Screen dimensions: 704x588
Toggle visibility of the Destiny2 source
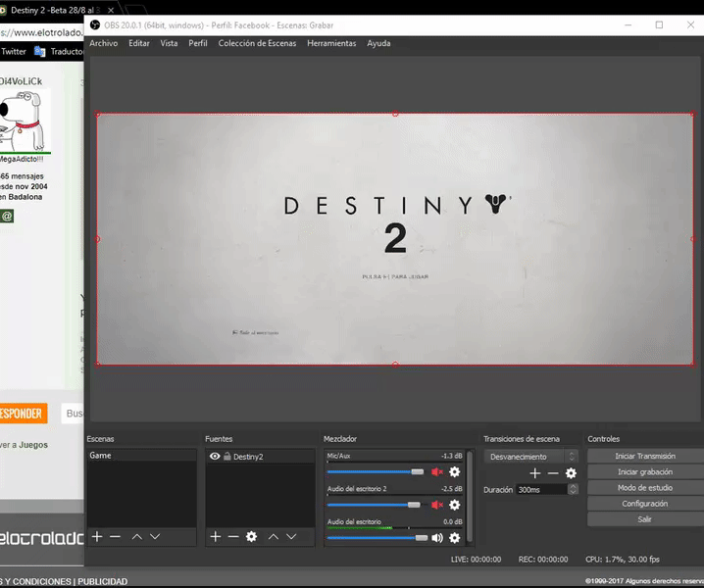click(215, 457)
